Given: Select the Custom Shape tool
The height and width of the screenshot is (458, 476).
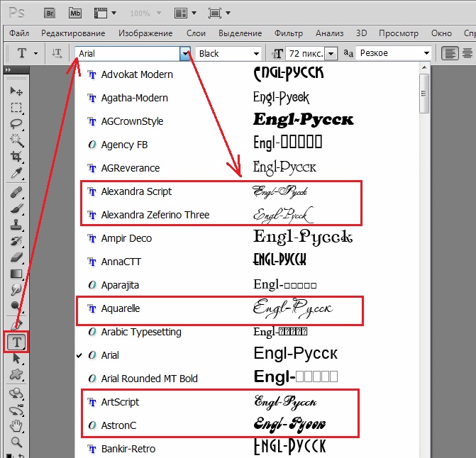Looking at the screenshot, I should pos(16,374).
